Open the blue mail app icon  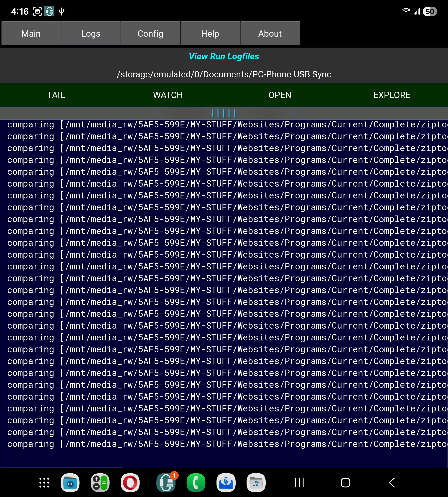(226, 483)
